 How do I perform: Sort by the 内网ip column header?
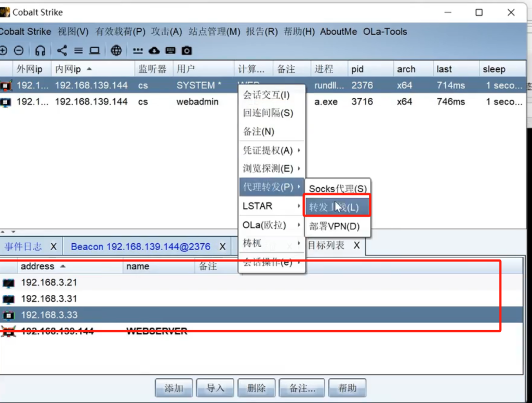pos(92,69)
